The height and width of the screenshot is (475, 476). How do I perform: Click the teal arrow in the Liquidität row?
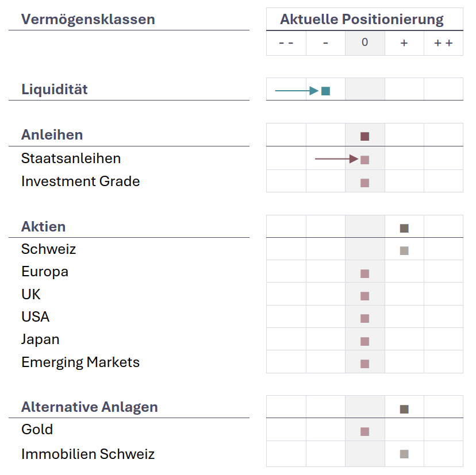(x=296, y=91)
